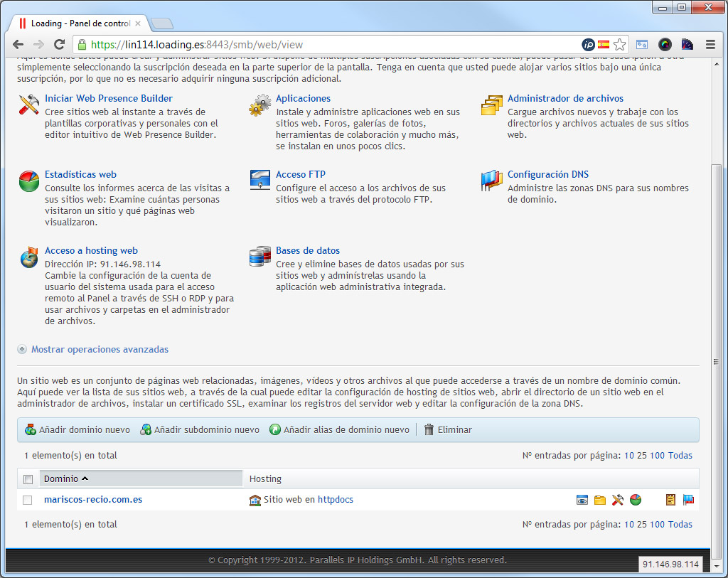Open Chrome menu hamburger icon

(x=710, y=45)
